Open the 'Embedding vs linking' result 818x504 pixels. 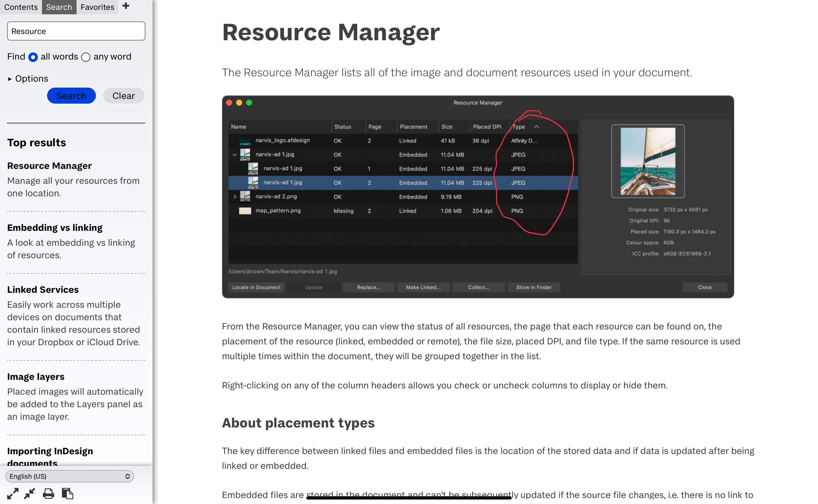[x=55, y=228]
